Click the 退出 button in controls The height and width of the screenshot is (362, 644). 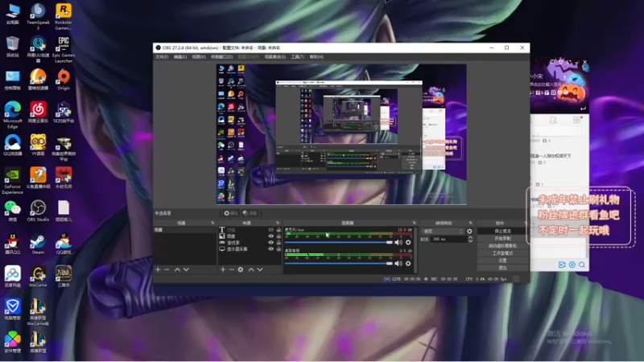[502, 268]
